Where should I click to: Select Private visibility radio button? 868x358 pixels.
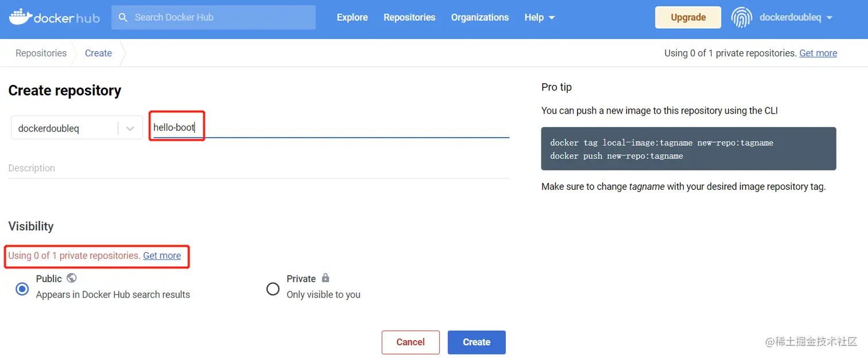(273, 289)
